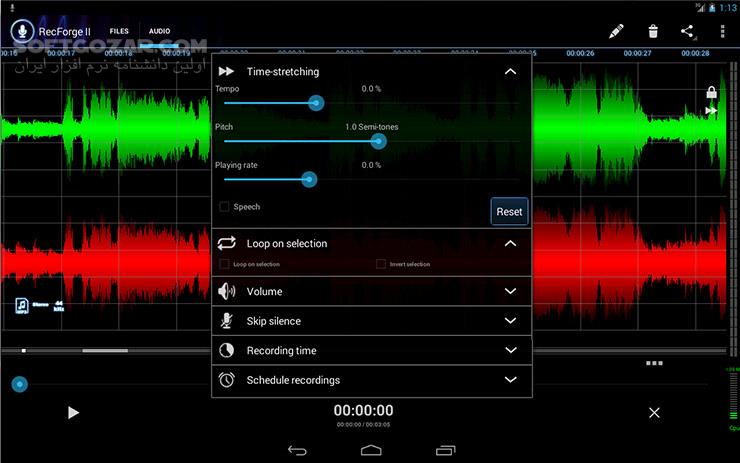Close the player with the X button
This screenshot has width=740, height=463.
[x=654, y=413]
